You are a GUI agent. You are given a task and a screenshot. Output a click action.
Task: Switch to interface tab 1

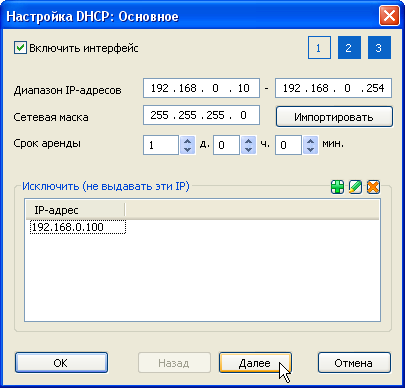click(319, 48)
